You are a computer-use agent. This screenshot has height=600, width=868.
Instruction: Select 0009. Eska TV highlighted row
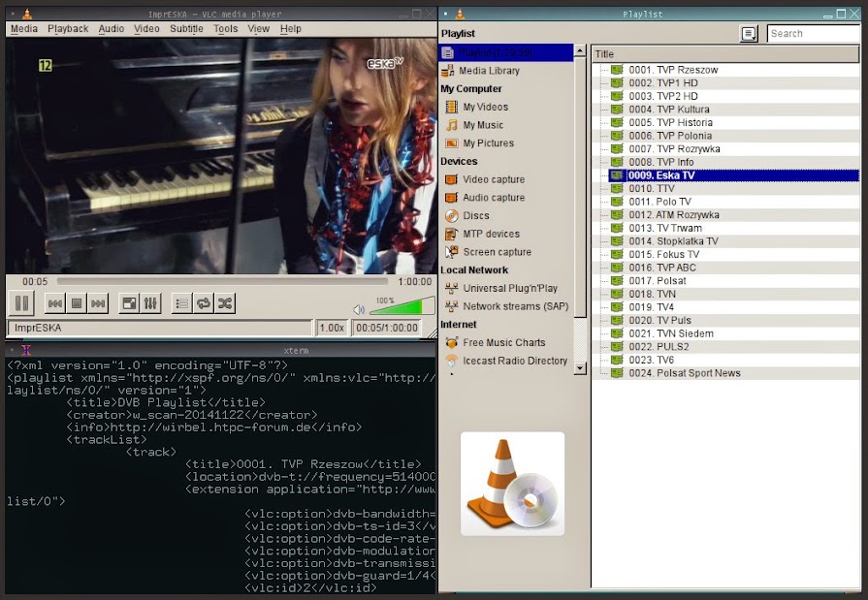coord(725,175)
